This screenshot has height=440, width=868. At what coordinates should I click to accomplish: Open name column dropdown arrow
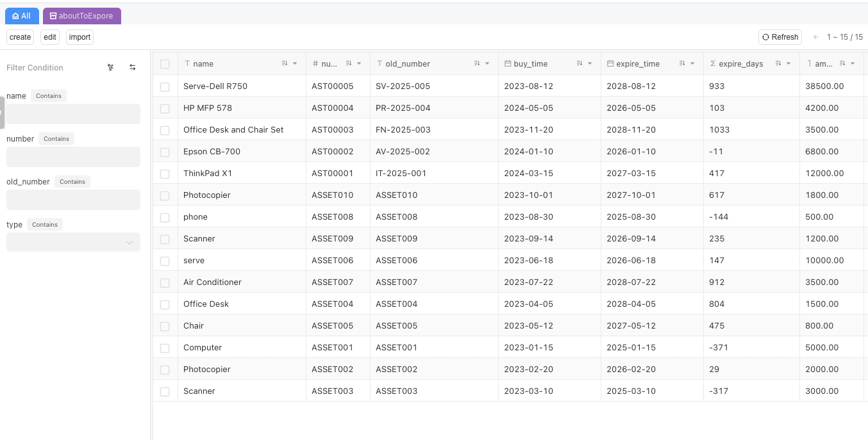[x=295, y=63]
